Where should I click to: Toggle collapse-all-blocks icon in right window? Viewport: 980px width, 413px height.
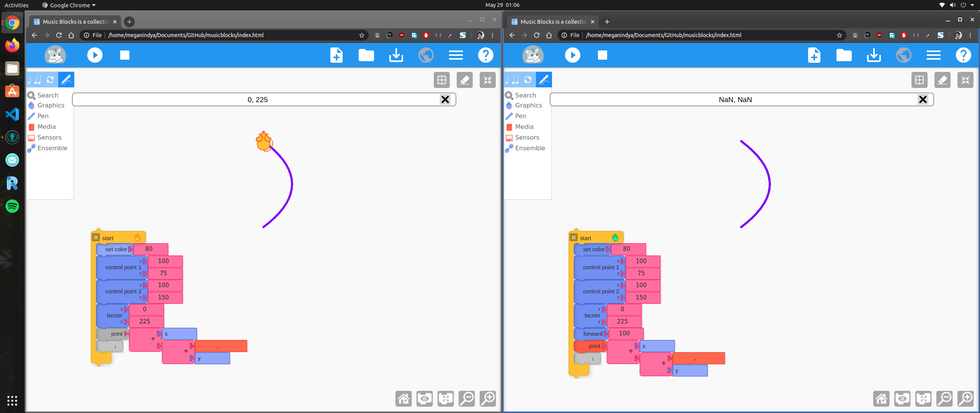click(x=923, y=399)
